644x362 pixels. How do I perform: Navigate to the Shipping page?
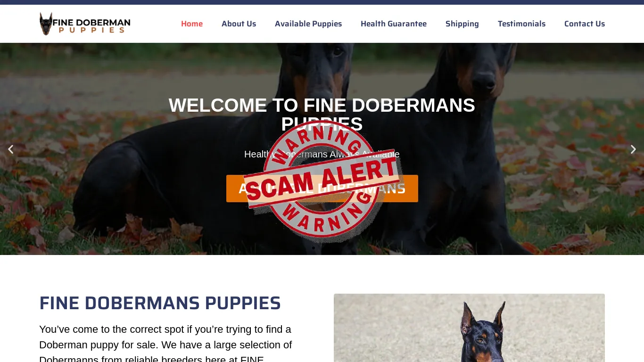tap(462, 24)
